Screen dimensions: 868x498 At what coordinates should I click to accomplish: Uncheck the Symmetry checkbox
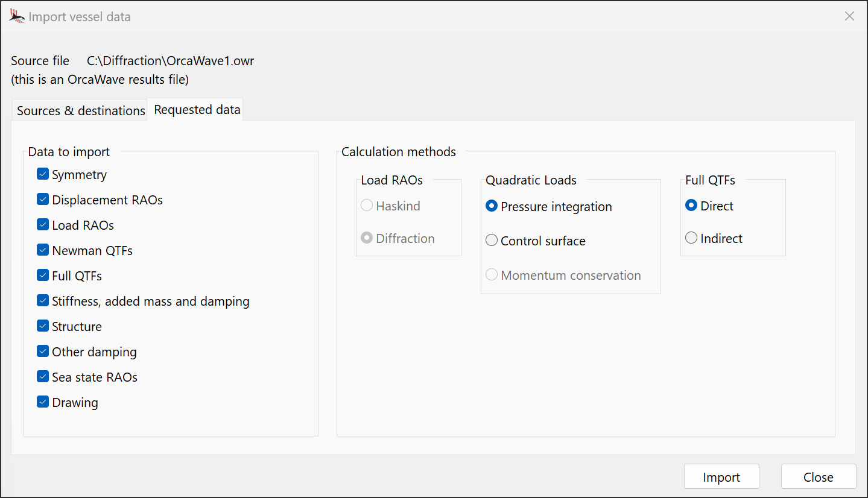[x=43, y=174]
